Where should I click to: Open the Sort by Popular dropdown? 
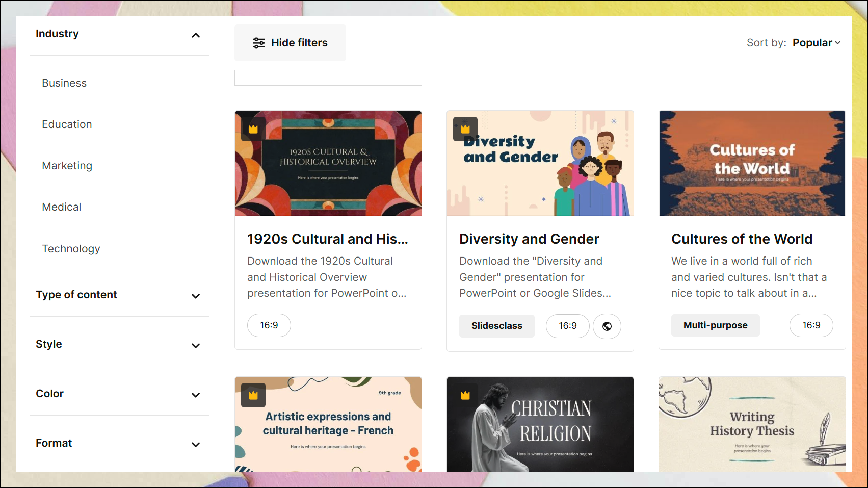(817, 43)
